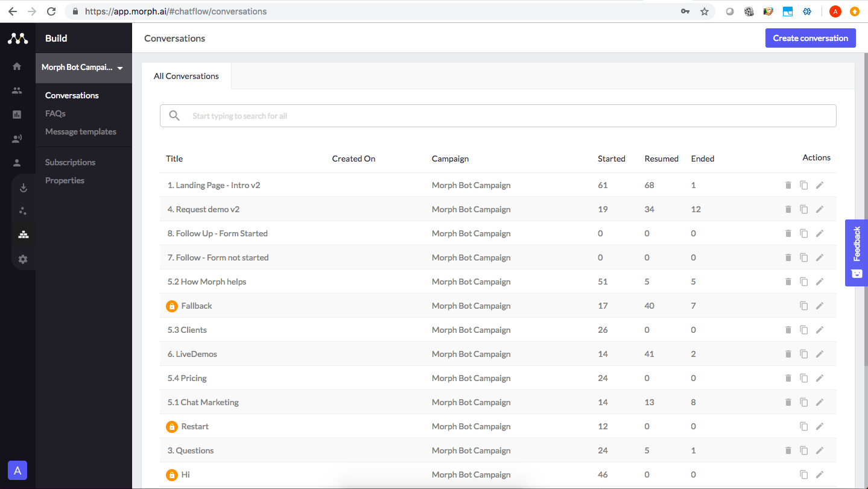This screenshot has width=868, height=489.
Task: Open the 3. Questions row title
Action: click(191, 450)
